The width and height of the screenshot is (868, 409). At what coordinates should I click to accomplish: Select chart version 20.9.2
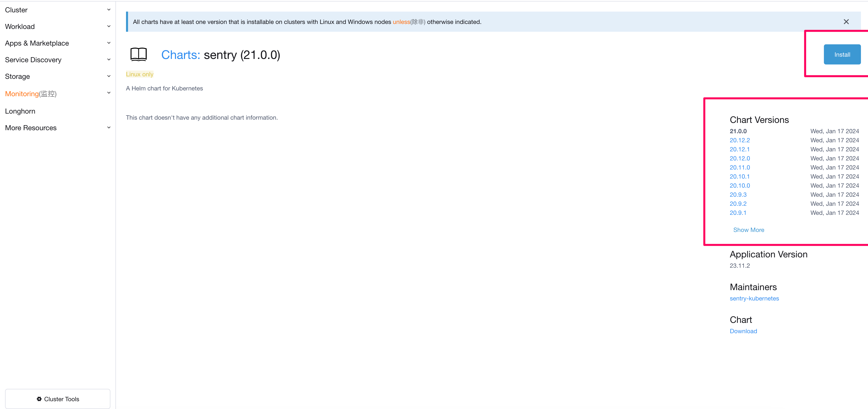point(738,204)
